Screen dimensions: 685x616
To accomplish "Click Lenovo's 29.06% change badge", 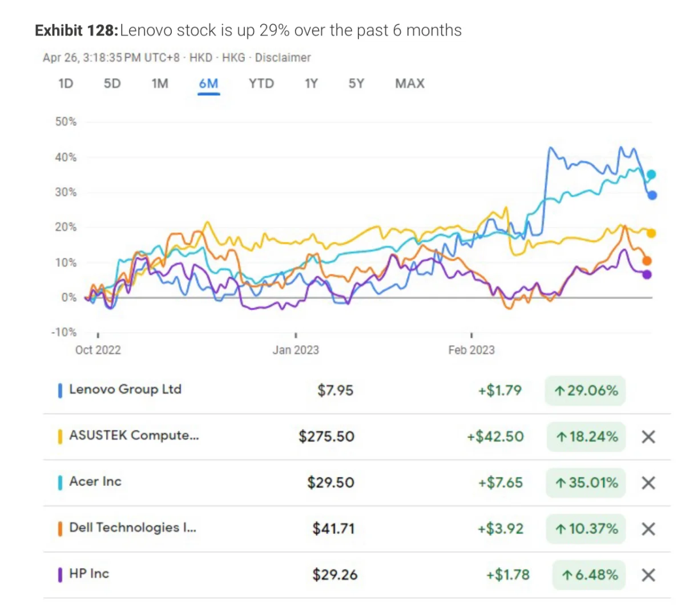I will [586, 391].
